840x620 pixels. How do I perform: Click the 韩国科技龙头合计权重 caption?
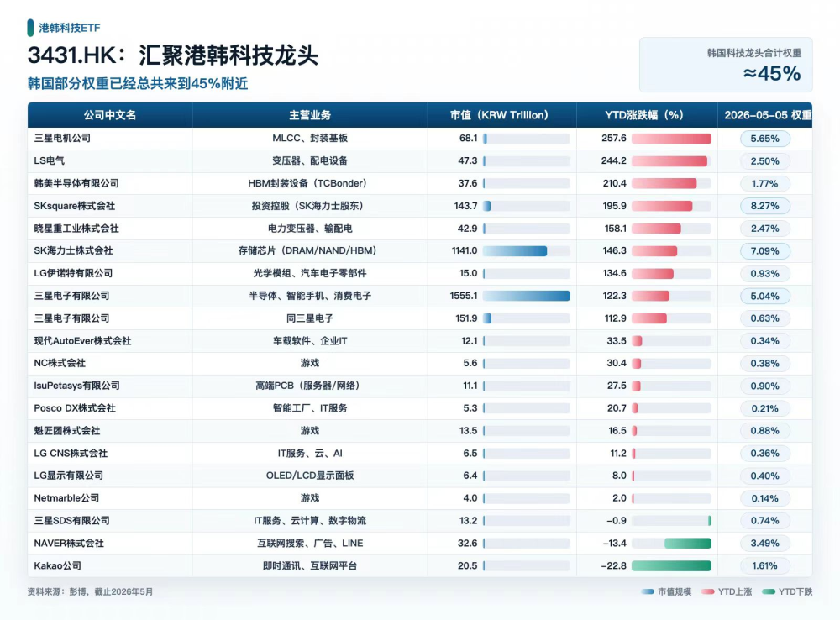(x=754, y=53)
